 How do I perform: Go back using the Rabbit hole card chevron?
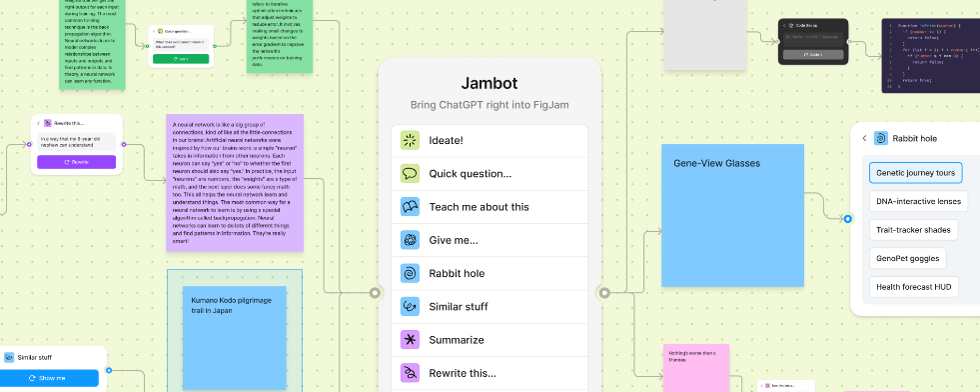864,138
